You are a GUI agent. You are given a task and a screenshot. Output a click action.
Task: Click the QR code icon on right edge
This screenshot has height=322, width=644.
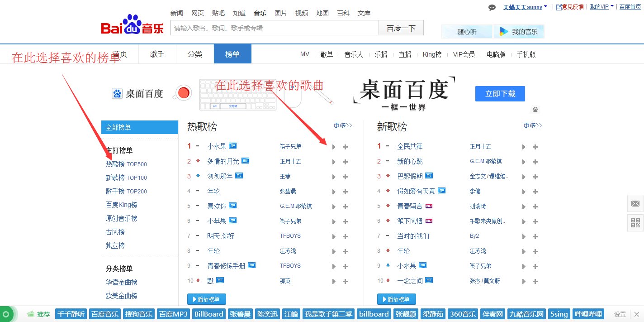point(635,222)
